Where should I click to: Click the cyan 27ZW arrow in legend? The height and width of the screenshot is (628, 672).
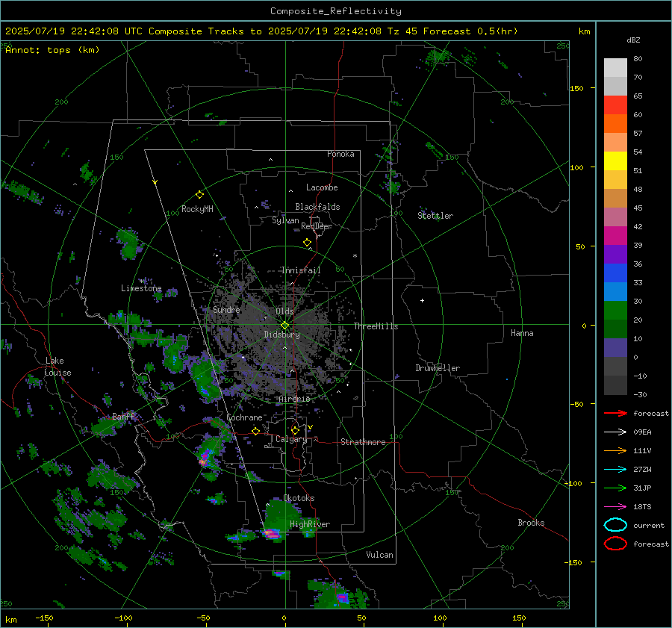coord(615,470)
